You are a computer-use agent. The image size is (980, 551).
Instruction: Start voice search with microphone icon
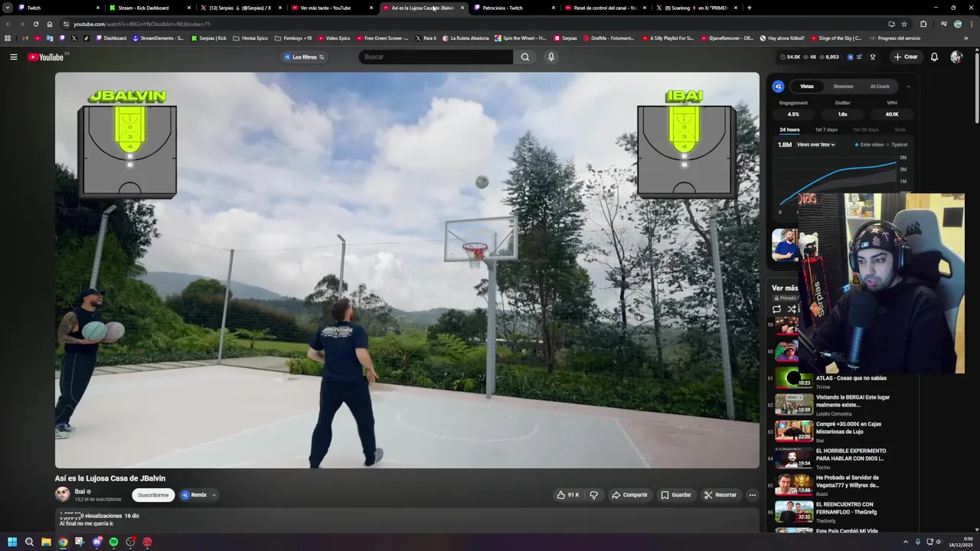coord(550,57)
